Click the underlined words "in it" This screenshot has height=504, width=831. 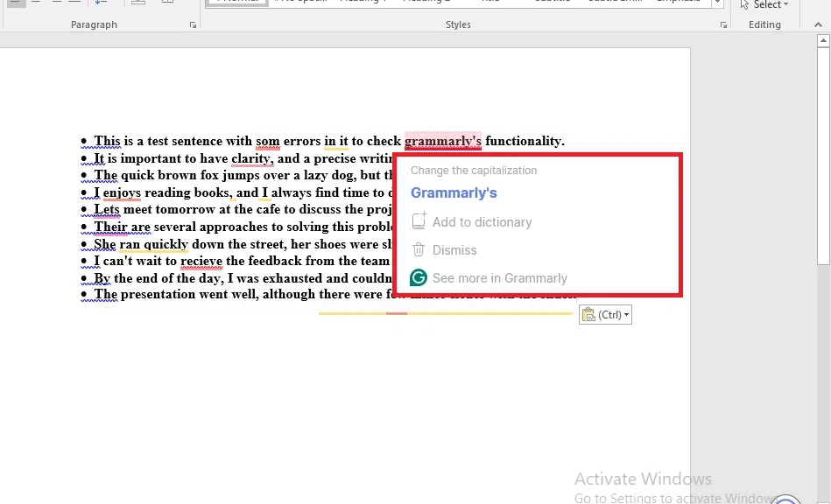point(336,142)
